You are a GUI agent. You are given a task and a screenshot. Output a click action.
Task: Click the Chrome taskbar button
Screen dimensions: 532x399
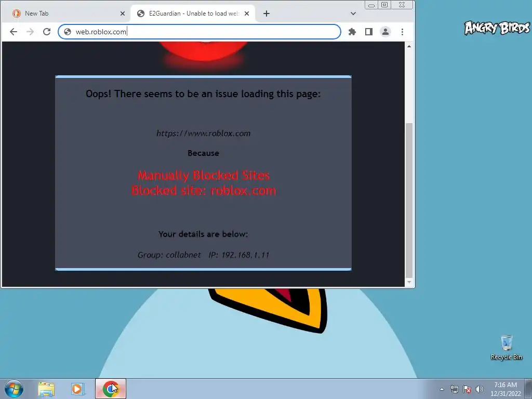[x=111, y=389]
